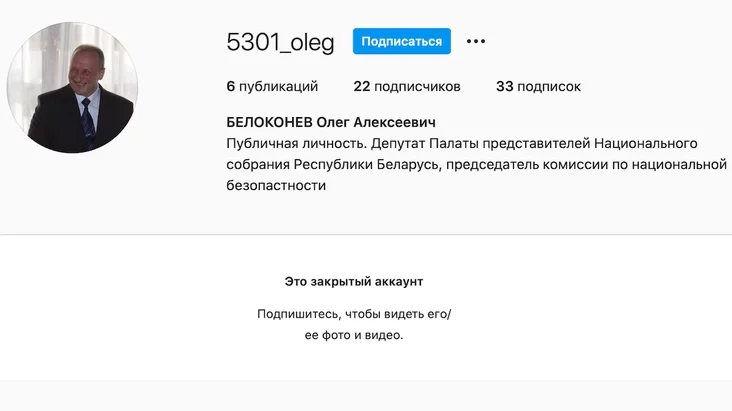Click the text Подпишитесь, чтобы видеть его/
Screen dimensions: 732x411
[x=354, y=314]
